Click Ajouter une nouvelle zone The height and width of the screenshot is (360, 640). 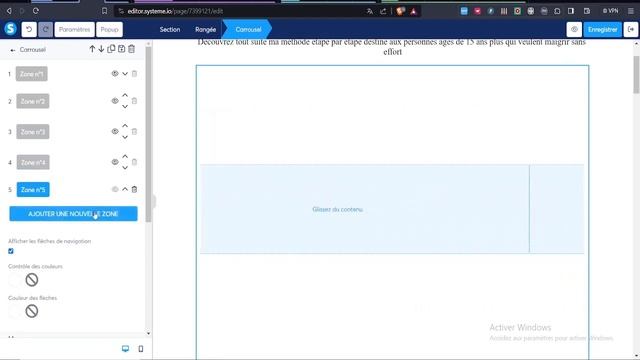(73, 214)
